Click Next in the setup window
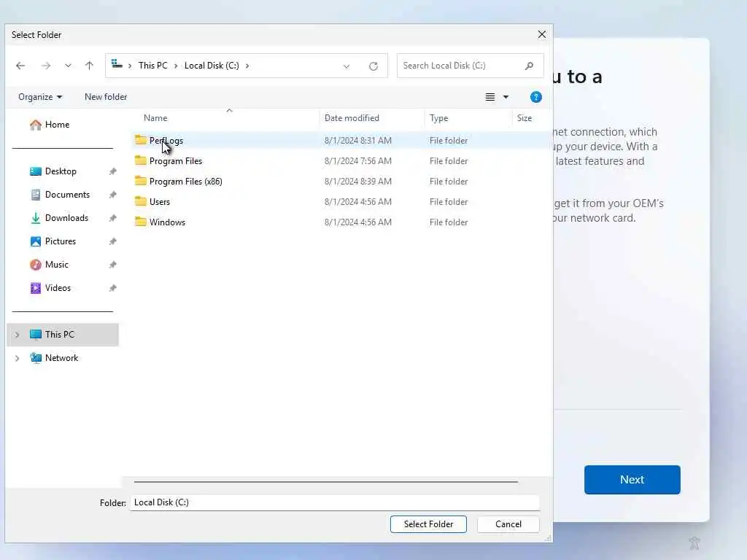The image size is (747, 560). (632, 480)
